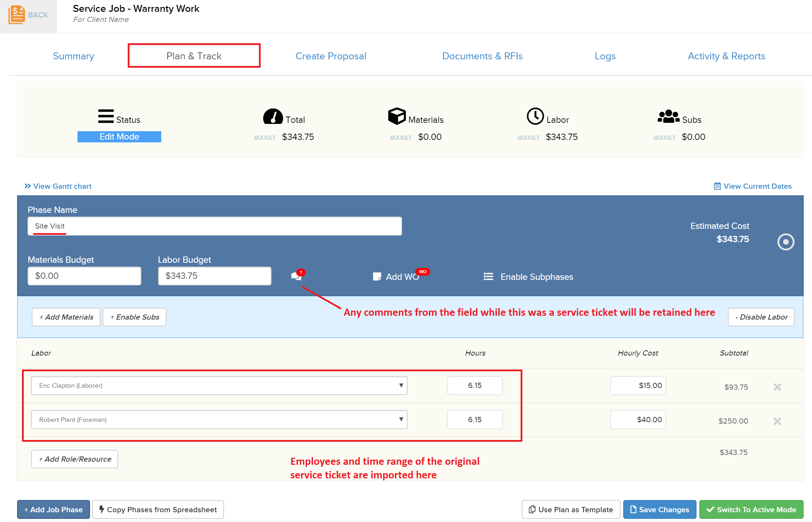Click the checkmark icon on Switch To Active Mode
This screenshot has height=522, width=812.
pyautogui.click(x=710, y=509)
